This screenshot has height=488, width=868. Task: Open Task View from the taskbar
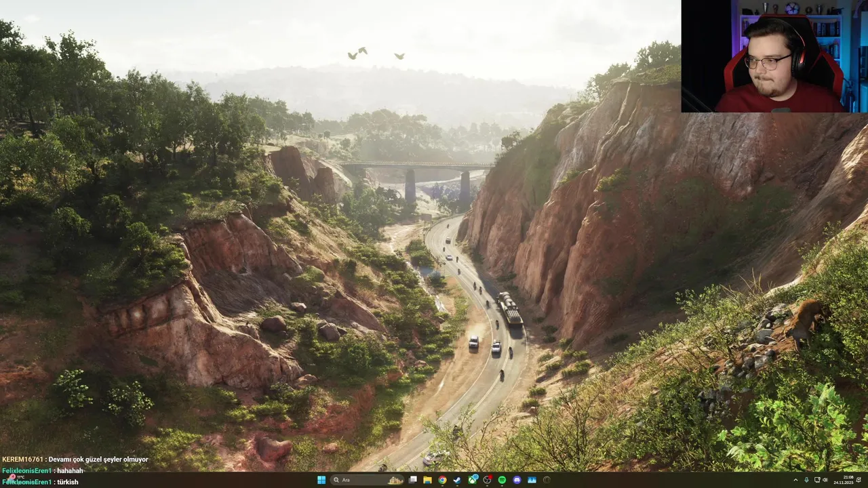pos(412,480)
